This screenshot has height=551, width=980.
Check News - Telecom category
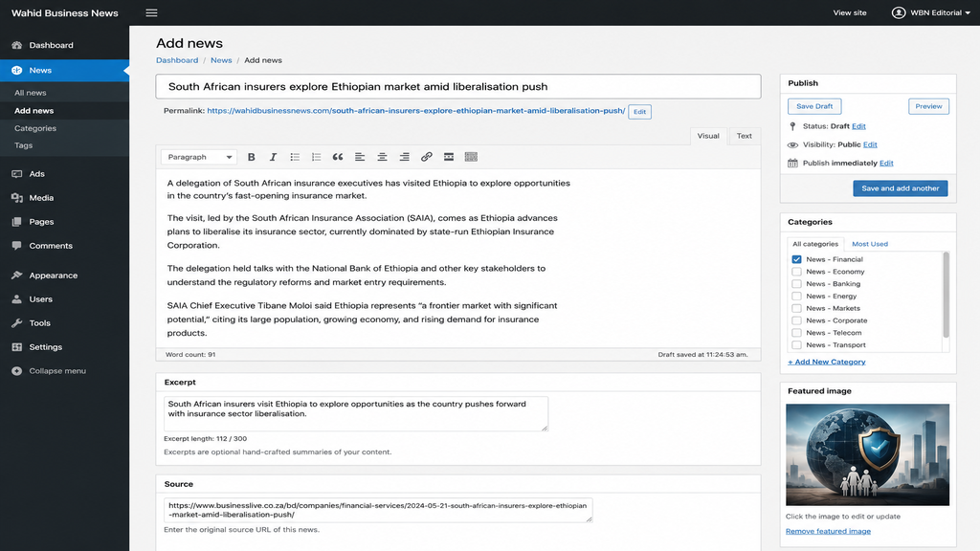click(796, 333)
